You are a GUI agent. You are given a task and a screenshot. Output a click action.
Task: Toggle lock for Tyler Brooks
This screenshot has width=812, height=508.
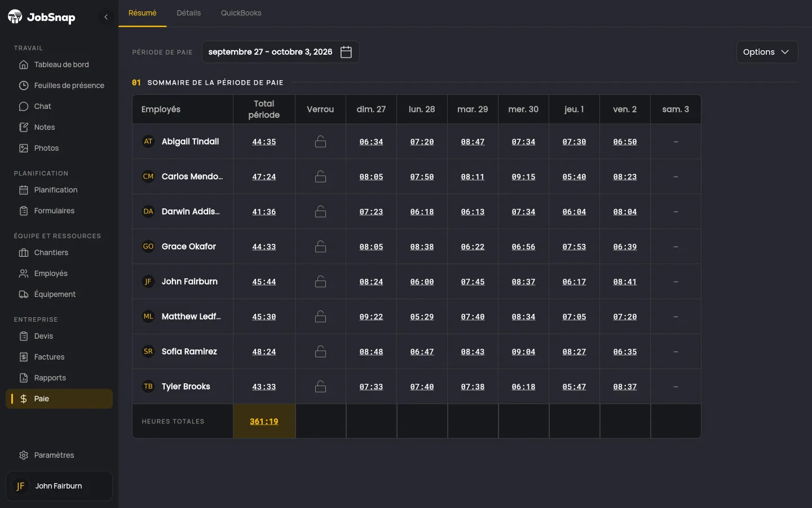tap(320, 387)
